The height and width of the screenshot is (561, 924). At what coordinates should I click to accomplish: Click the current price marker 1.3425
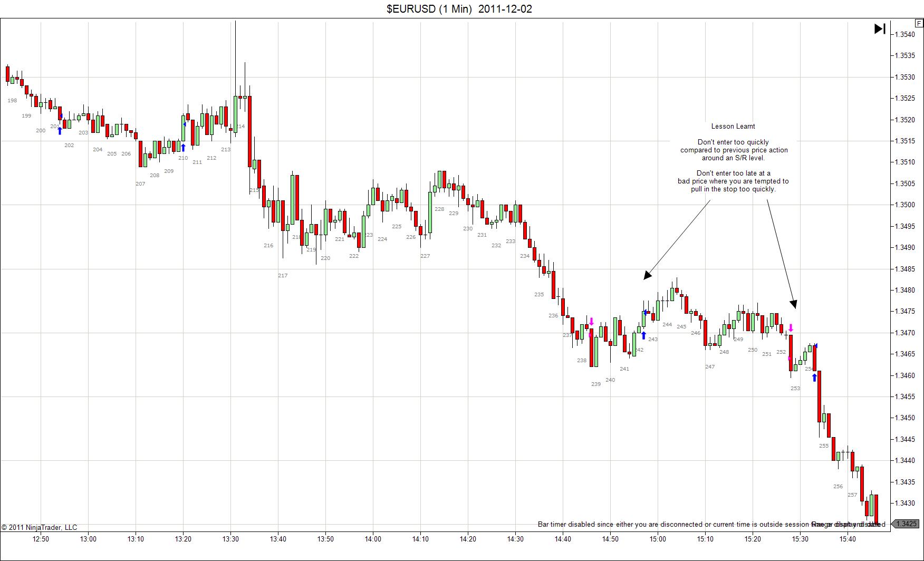pos(906,524)
